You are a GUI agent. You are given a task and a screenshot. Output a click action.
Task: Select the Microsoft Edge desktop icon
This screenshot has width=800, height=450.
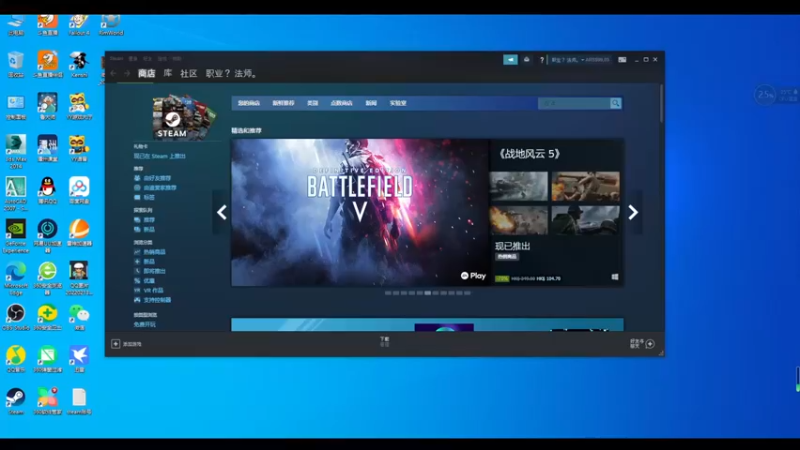(16, 278)
